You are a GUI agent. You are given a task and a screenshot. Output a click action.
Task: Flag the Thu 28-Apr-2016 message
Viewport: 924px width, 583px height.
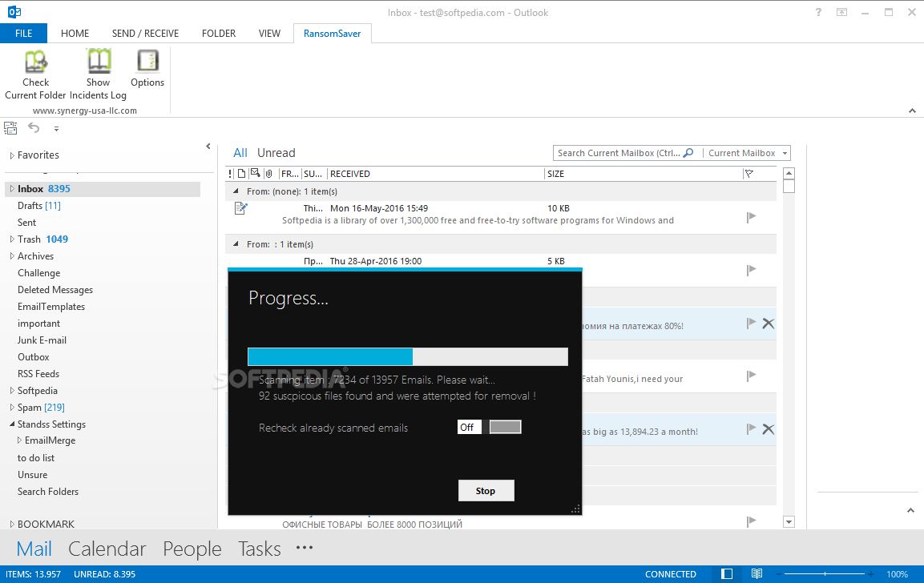point(752,271)
